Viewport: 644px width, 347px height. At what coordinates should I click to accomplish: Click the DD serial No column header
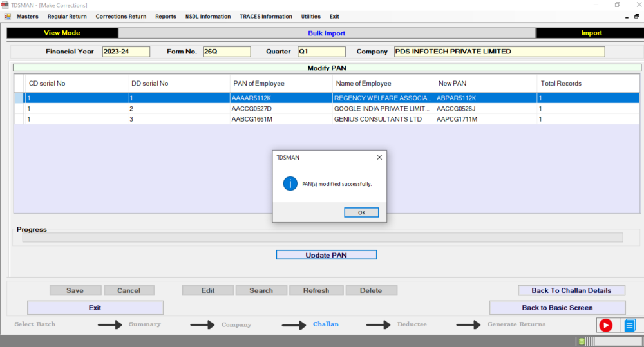(178, 83)
